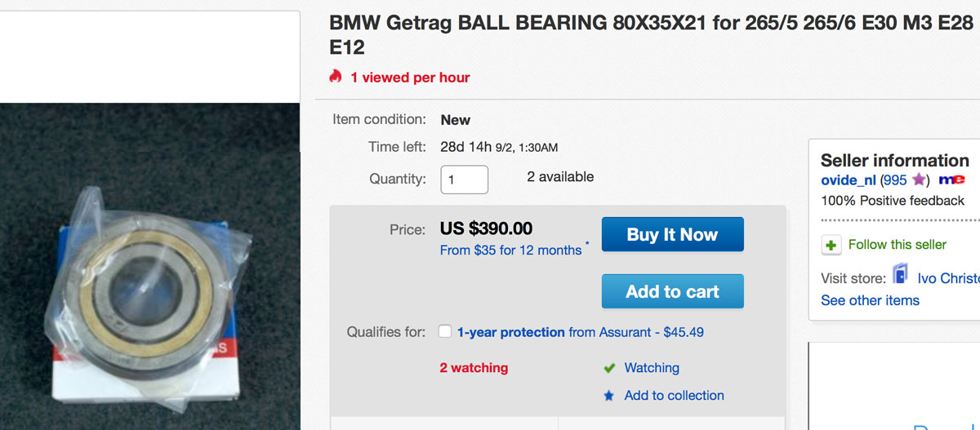Click From $35 for 12 months link
980x430 pixels.
pos(510,250)
